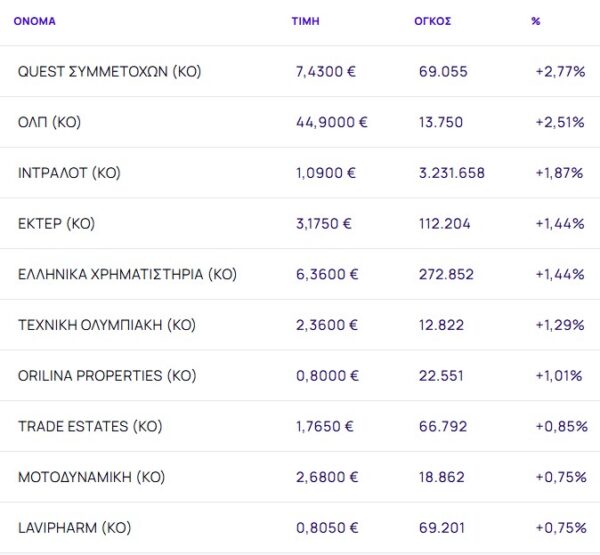Viewport: 600px width, 555px height.
Task: Open ΜΟΤΟΔΥΝΑΜΙΚΗ (ΚΟ) stock page
Action: (x=91, y=477)
